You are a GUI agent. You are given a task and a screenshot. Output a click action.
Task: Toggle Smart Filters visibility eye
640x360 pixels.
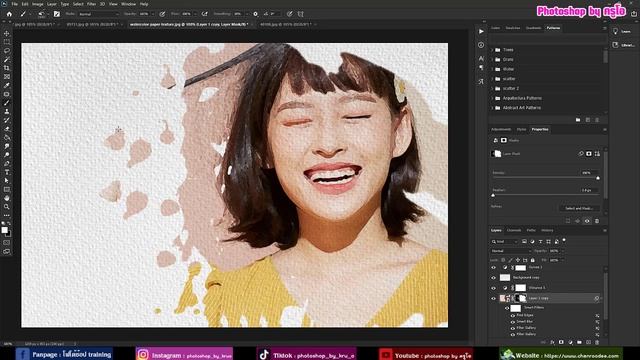[x=507, y=308]
